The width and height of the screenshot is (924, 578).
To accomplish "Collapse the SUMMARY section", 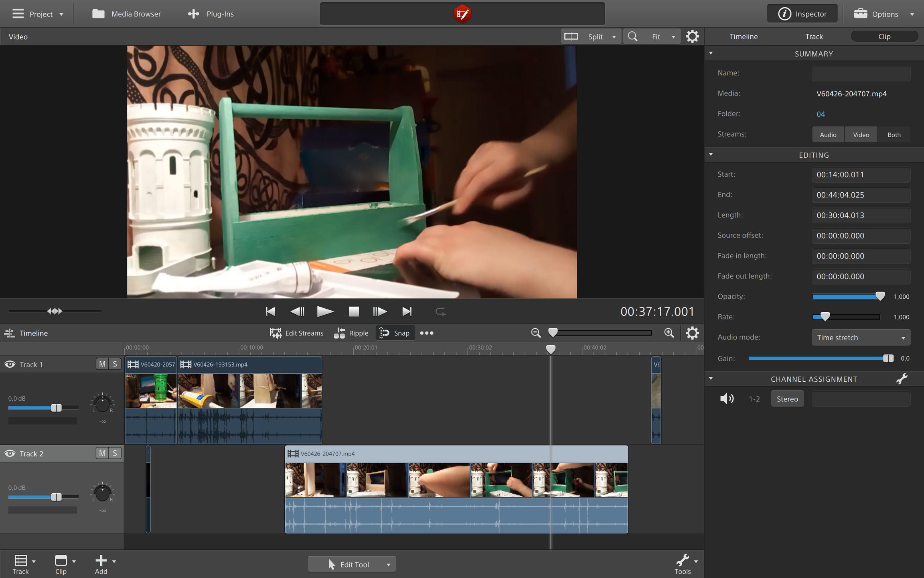I will (x=711, y=53).
